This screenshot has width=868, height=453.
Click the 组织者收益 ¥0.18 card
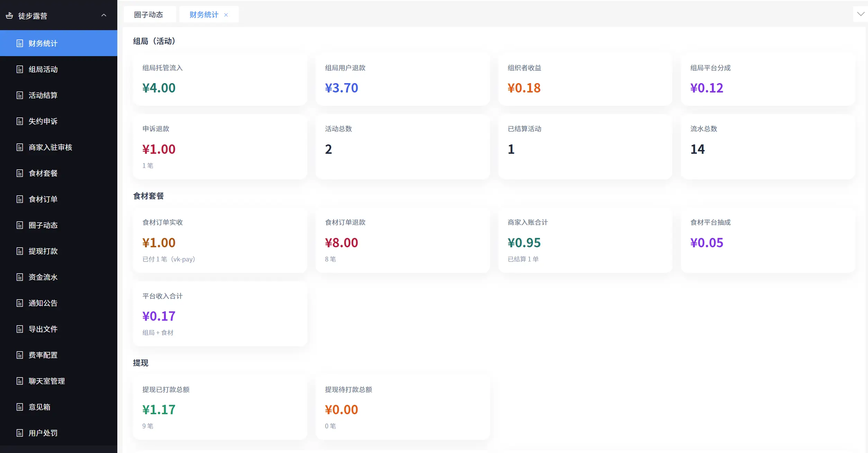585,80
